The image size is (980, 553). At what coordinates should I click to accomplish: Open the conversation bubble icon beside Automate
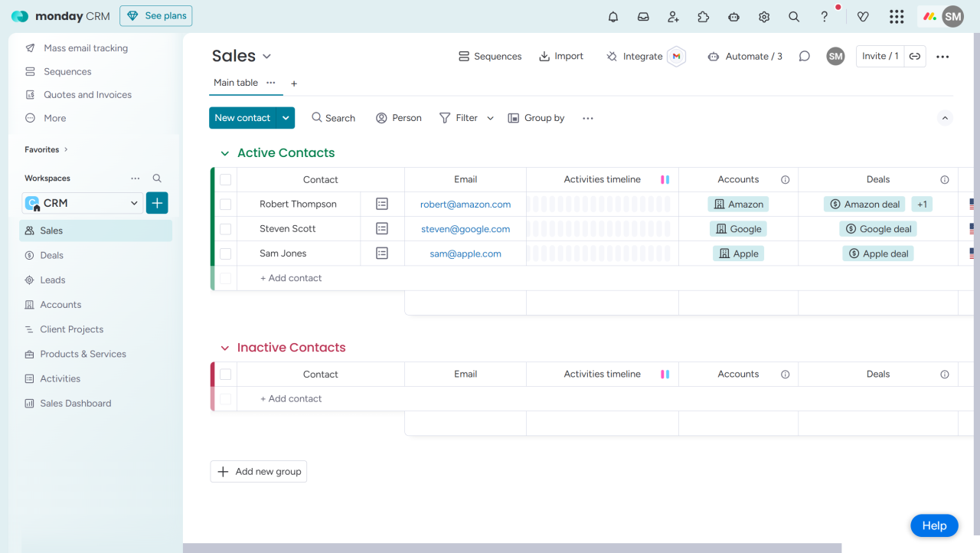click(x=804, y=56)
